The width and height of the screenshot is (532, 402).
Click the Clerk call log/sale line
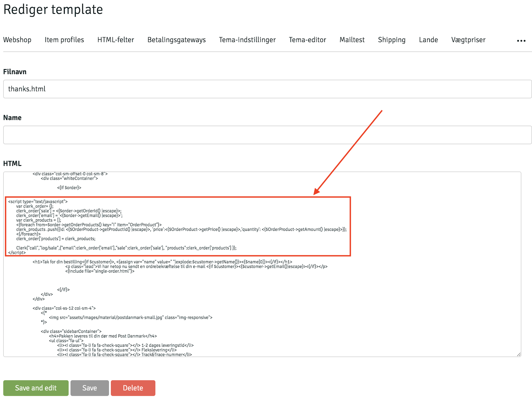pos(126,248)
